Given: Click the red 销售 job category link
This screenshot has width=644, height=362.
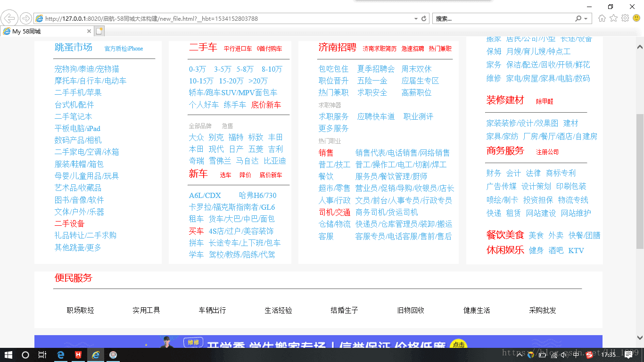Looking at the screenshot, I should pos(326,153).
